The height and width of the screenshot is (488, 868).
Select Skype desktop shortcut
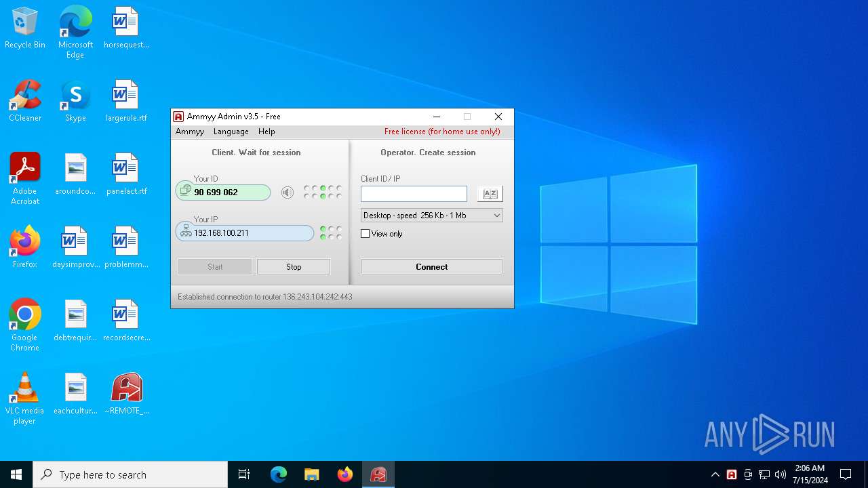[75, 101]
